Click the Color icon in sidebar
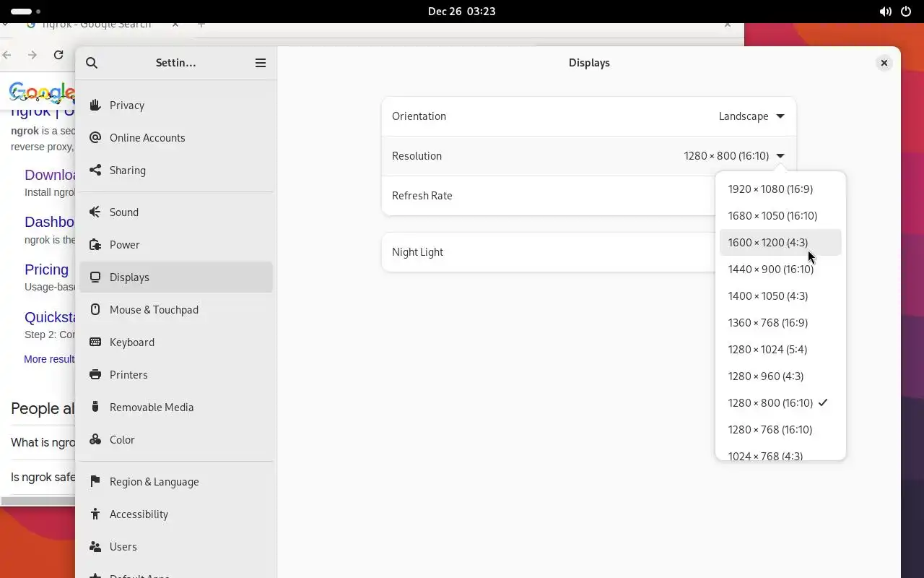This screenshot has width=924, height=578. (x=95, y=440)
